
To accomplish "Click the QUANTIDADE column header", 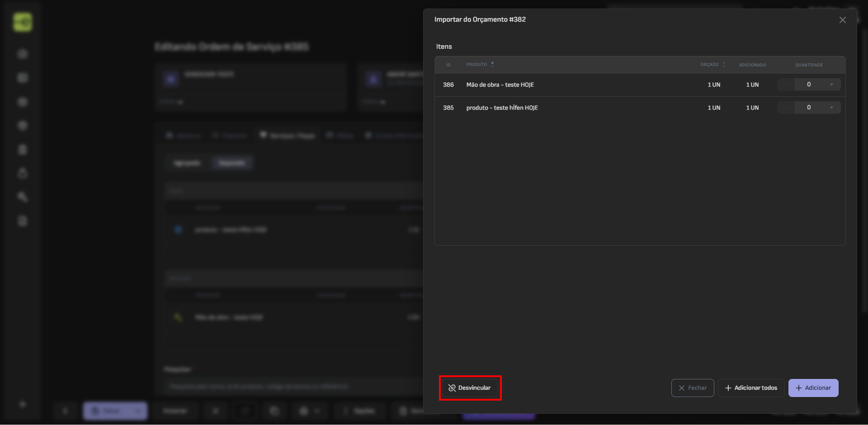I will coord(809,65).
